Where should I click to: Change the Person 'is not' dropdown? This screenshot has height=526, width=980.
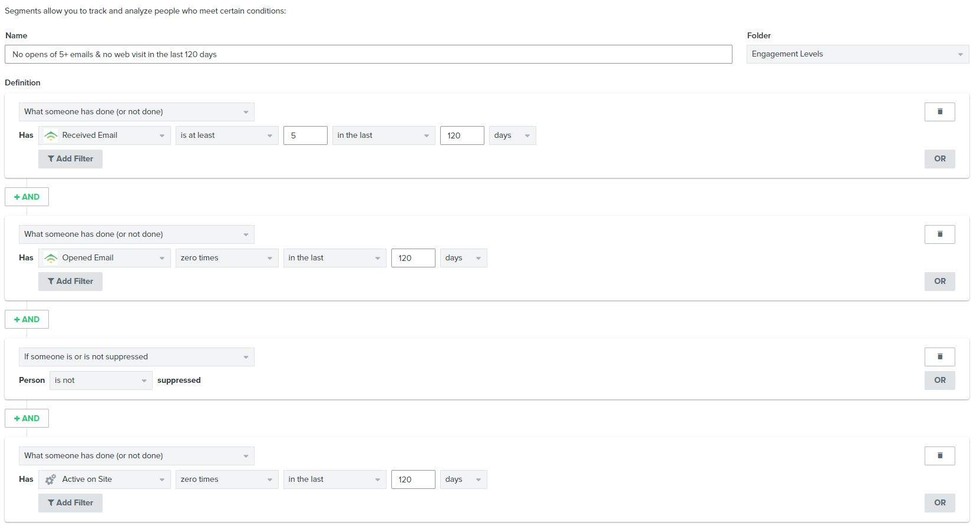click(101, 381)
